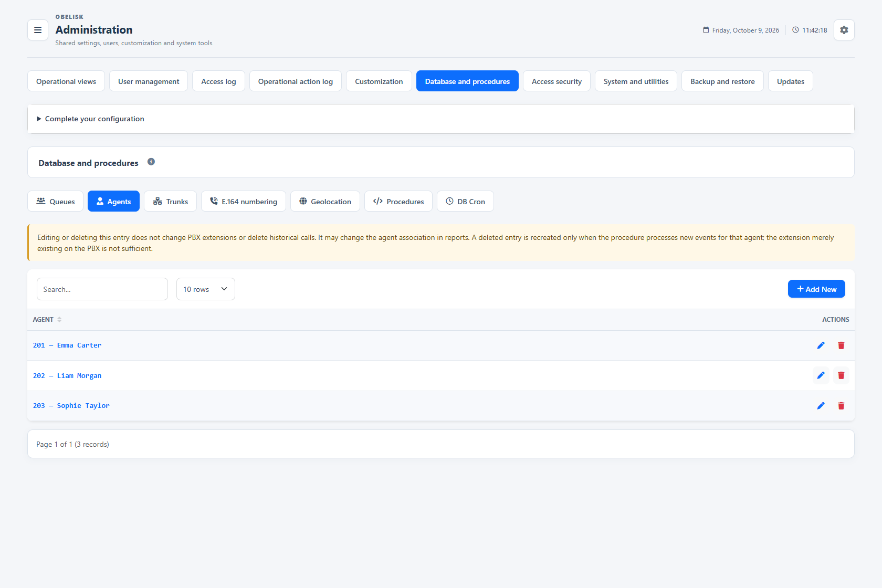Open the Access security tab
The image size is (882, 588).
[556, 81]
